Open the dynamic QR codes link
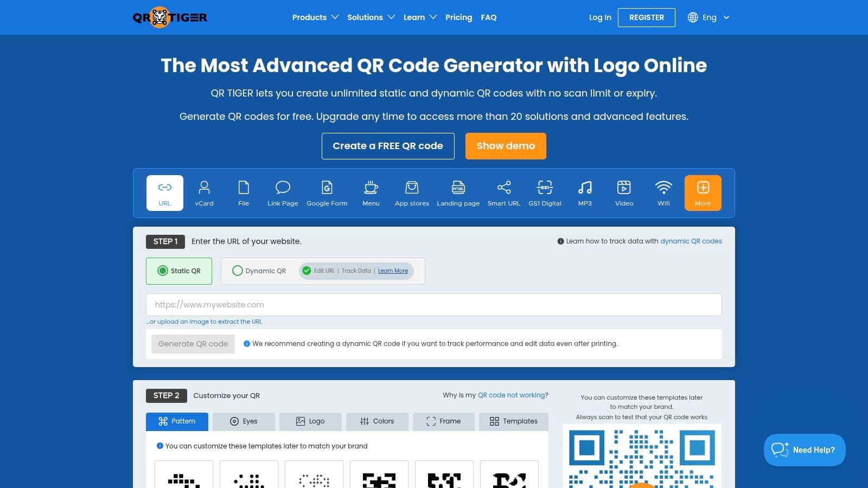Screen dimensions: 868x488 point(691,241)
